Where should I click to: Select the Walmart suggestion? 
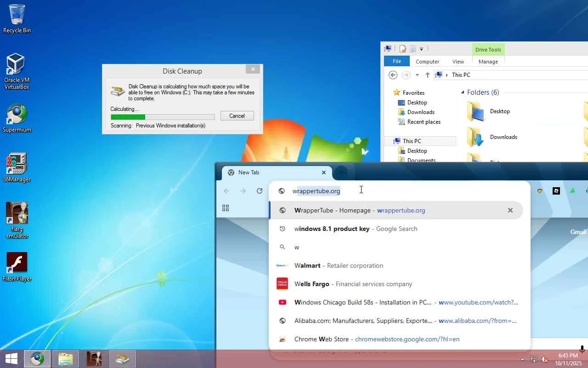click(x=396, y=265)
